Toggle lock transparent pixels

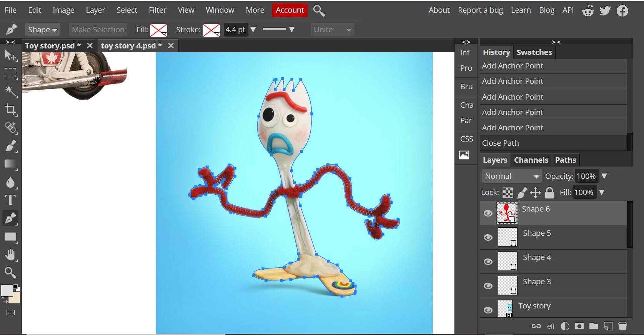[508, 192]
